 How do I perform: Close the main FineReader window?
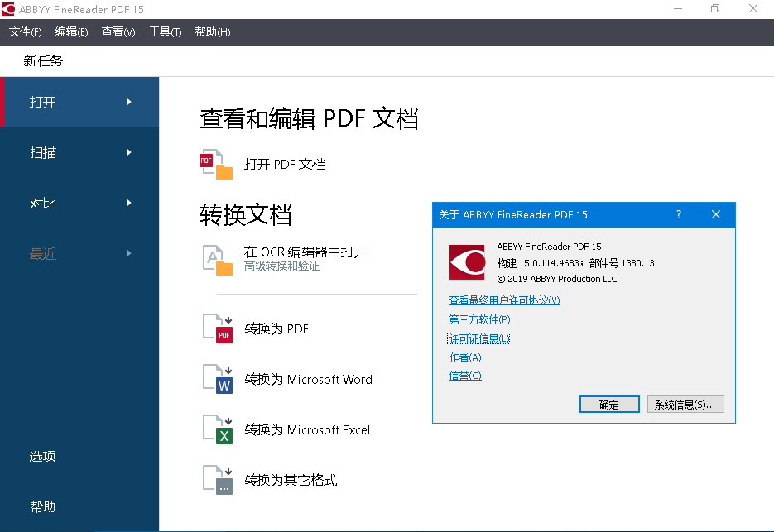pyautogui.click(x=753, y=9)
